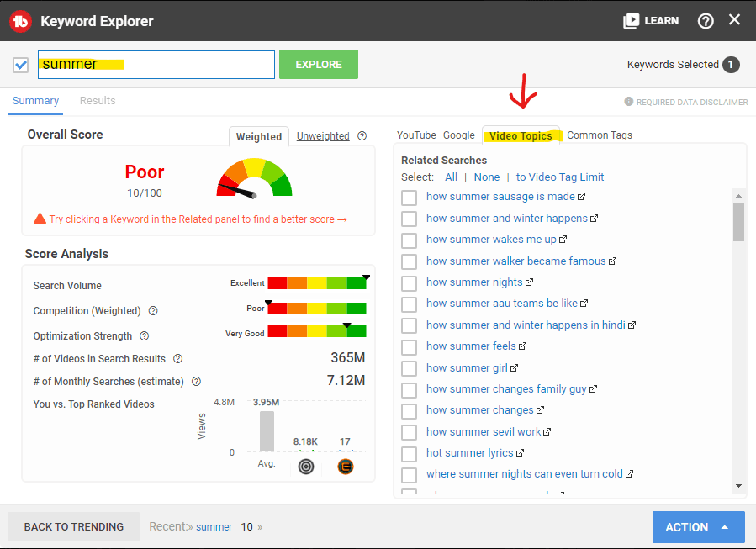Click the Avg. views bar in chart
Viewport: 756px width, 549px height.
(x=267, y=431)
